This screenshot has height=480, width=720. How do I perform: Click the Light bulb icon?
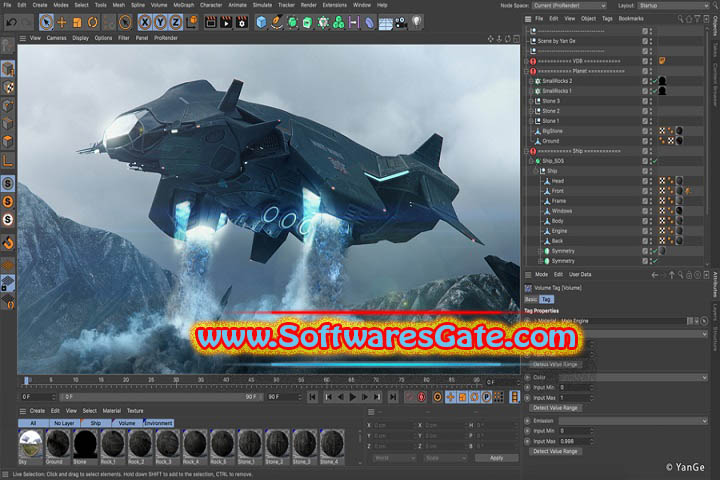tap(416, 22)
